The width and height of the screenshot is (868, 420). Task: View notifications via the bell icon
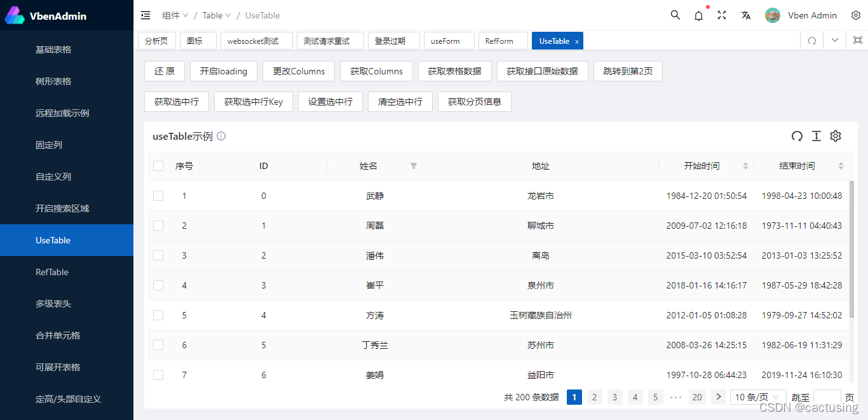[698, 15]
